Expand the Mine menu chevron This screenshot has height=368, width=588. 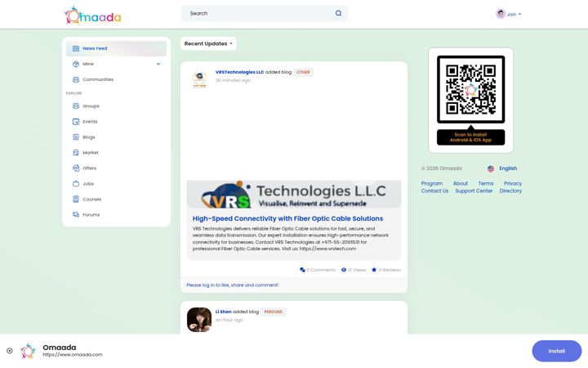click(158, 65)
